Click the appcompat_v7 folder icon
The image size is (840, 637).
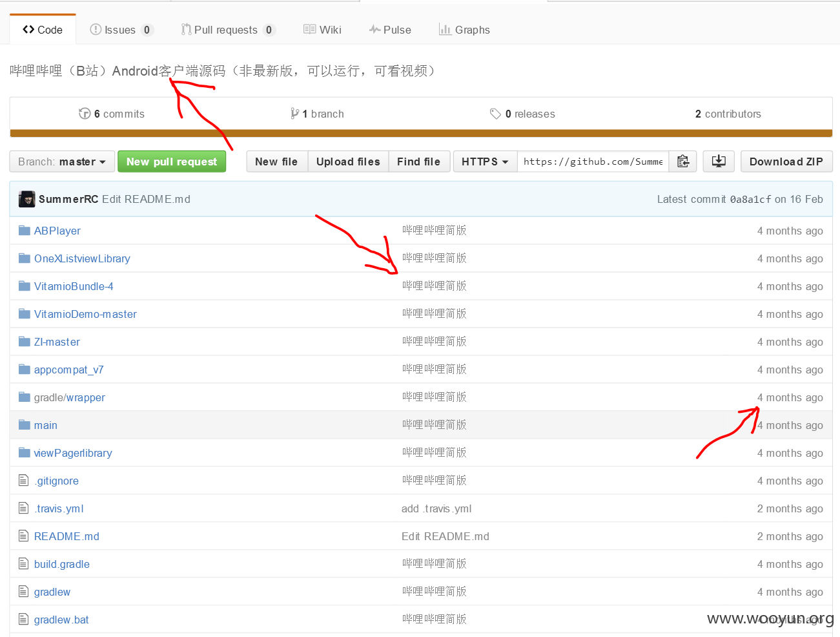coord(25,370)
